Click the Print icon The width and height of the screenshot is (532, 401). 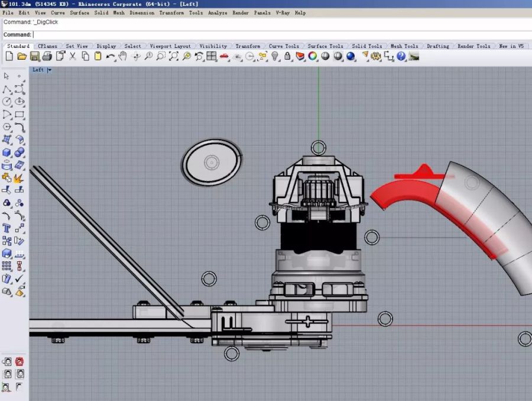pos(47,56)
